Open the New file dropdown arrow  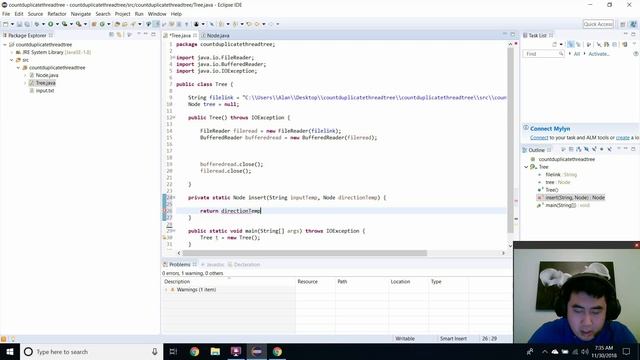coord(12,24)
